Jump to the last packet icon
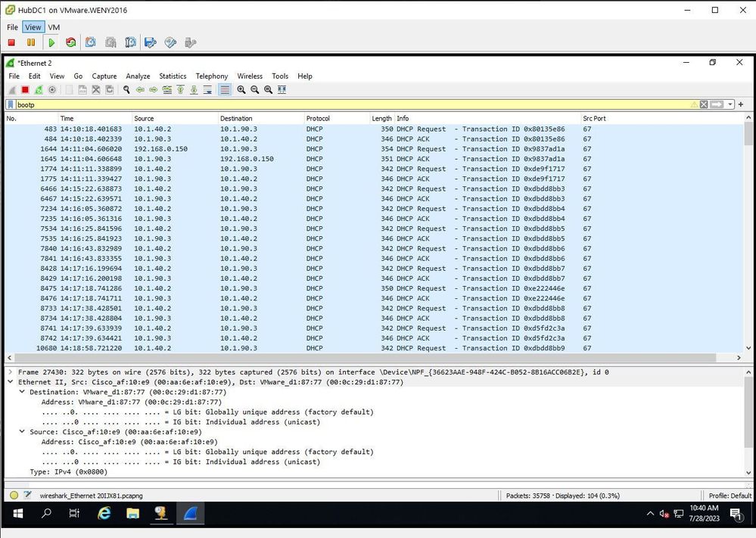756x538 pixels. pyautogui.click(x=194, y=89)
